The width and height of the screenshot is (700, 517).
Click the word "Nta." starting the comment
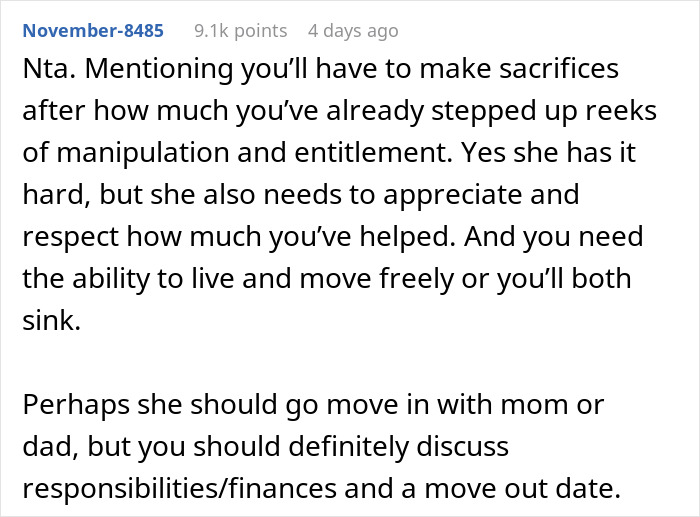pos(49,69)
